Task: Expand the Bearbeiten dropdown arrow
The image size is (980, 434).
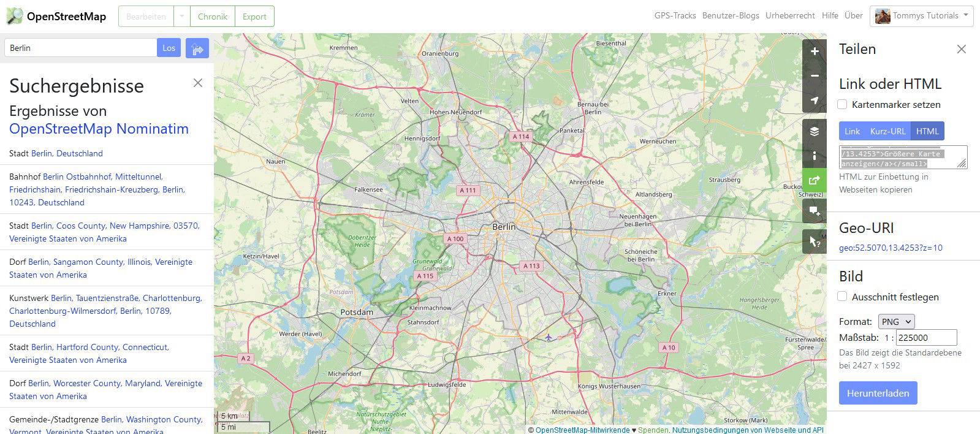Action: coord(182,17)
